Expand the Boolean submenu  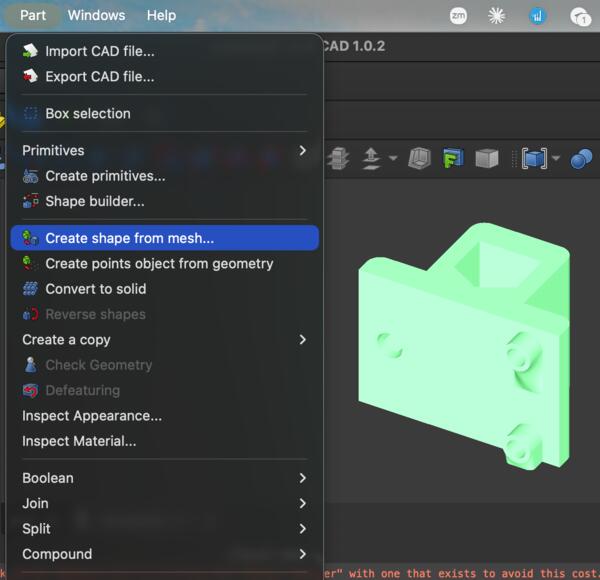(165, 478)
